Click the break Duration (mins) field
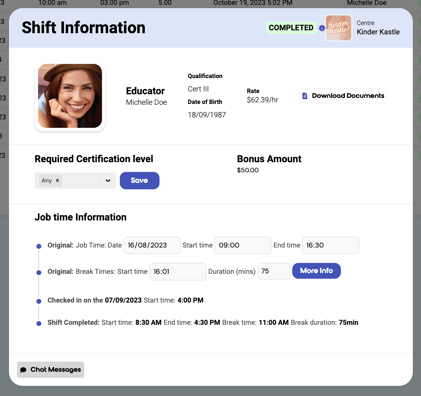Image resolution: width=421 pixels, height=396 pixels. pyautogui.click(x=274, y=271)
